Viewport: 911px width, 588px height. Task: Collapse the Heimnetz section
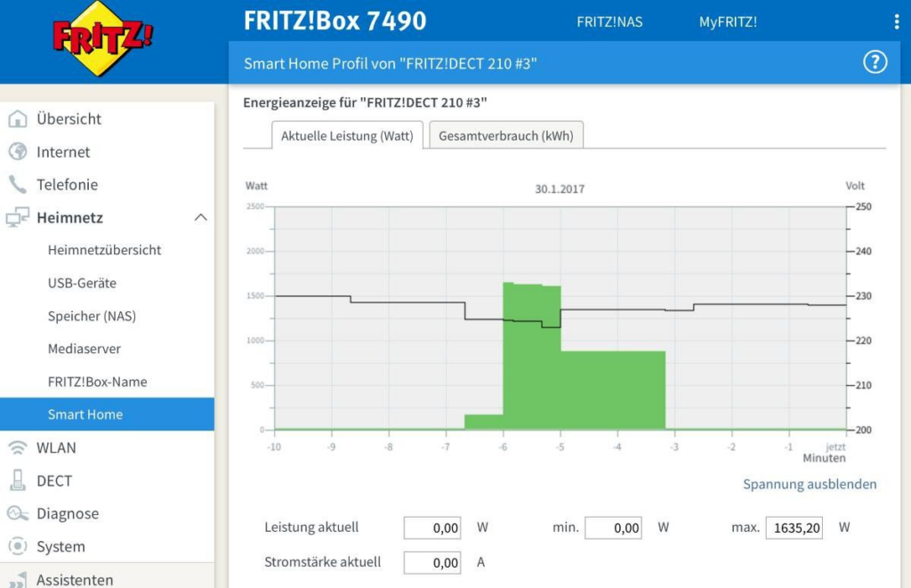click(201, 216)
